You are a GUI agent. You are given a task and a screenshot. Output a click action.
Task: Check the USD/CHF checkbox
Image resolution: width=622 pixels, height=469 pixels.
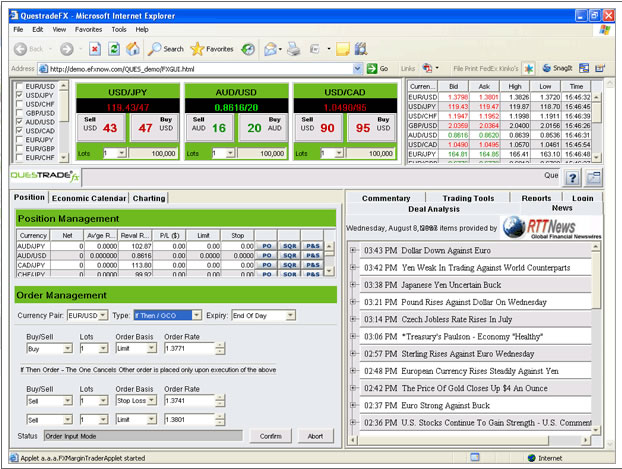point(19,104)
